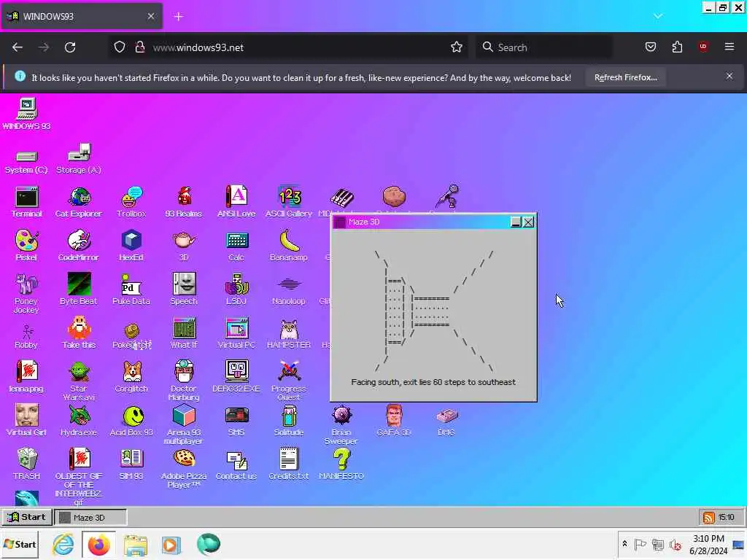This screenshot has width=747, height=560.
Task: Open the Piskel paint icon
Action: 26,246
